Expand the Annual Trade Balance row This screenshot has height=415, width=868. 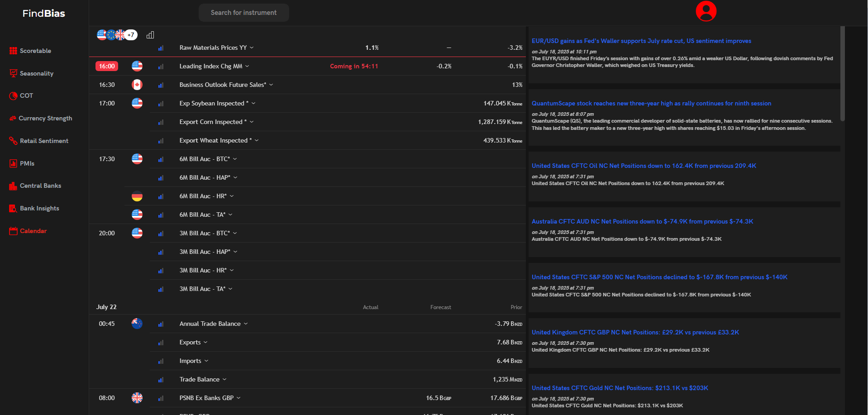click(246, 324)
